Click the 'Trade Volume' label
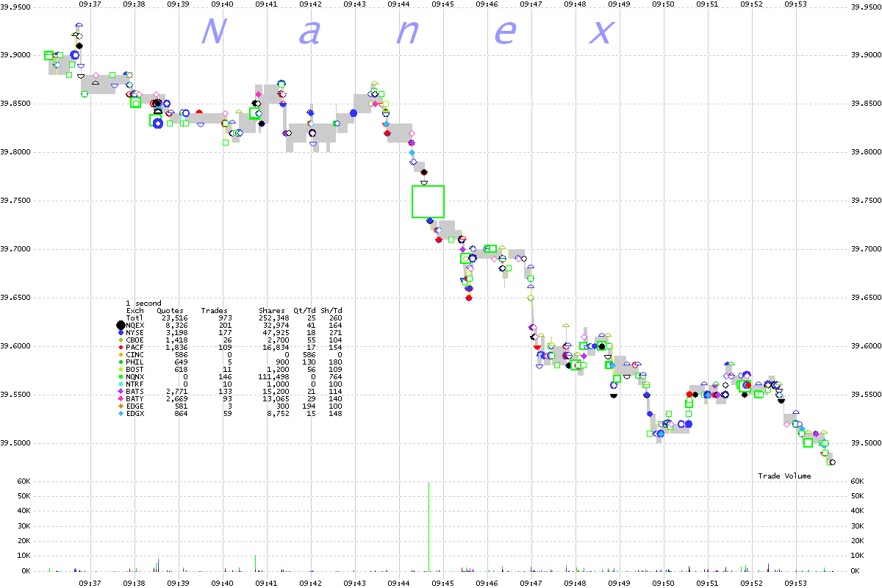882x588 pixels. tap(785, 476)
